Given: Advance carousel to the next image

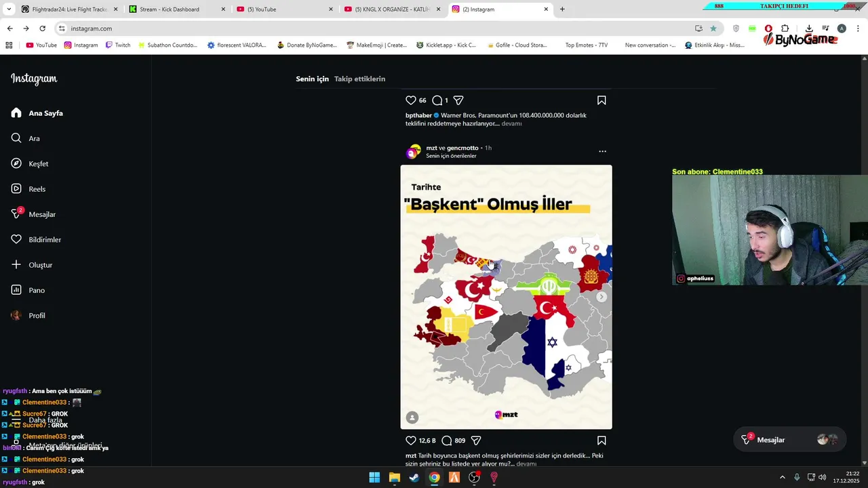Looking at the screenshot, I should pyautogui.click(x=601, y=297).
